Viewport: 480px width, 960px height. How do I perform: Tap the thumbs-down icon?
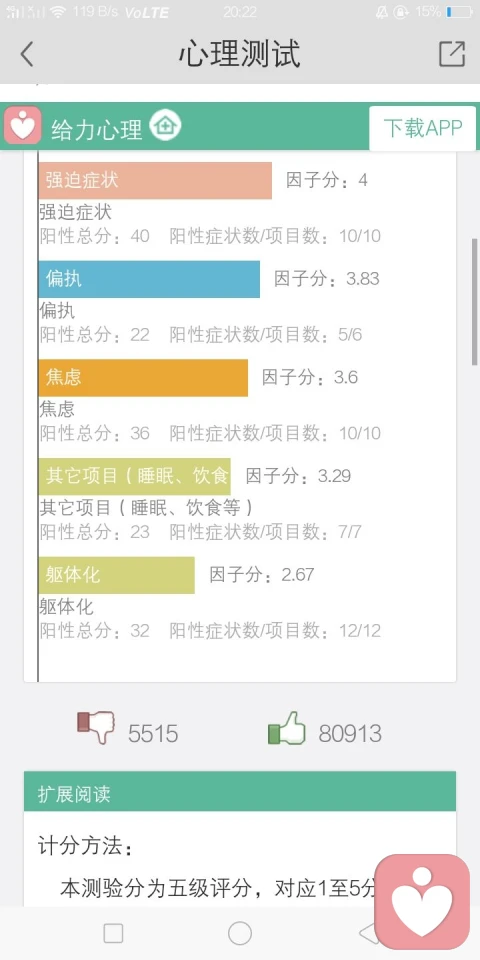[96, 727]
